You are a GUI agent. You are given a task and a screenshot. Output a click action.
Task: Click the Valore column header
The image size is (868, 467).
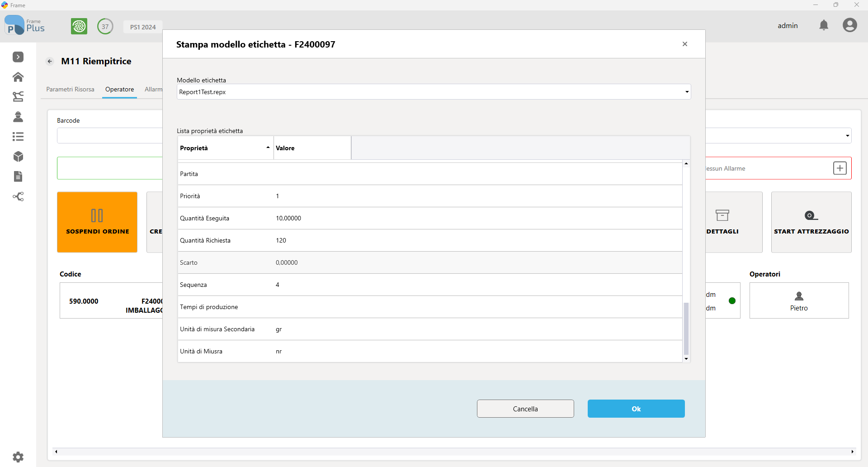pyautogui.click(x=312, y=148)
